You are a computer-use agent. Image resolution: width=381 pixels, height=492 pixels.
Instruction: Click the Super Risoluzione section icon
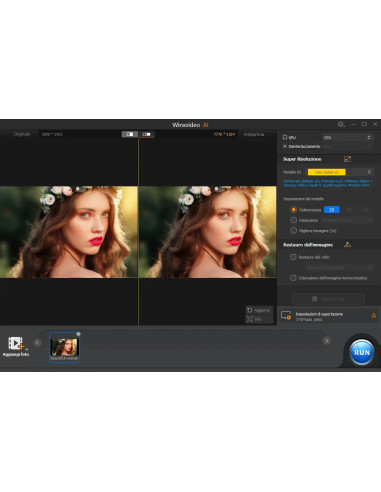tap(347, 159)
